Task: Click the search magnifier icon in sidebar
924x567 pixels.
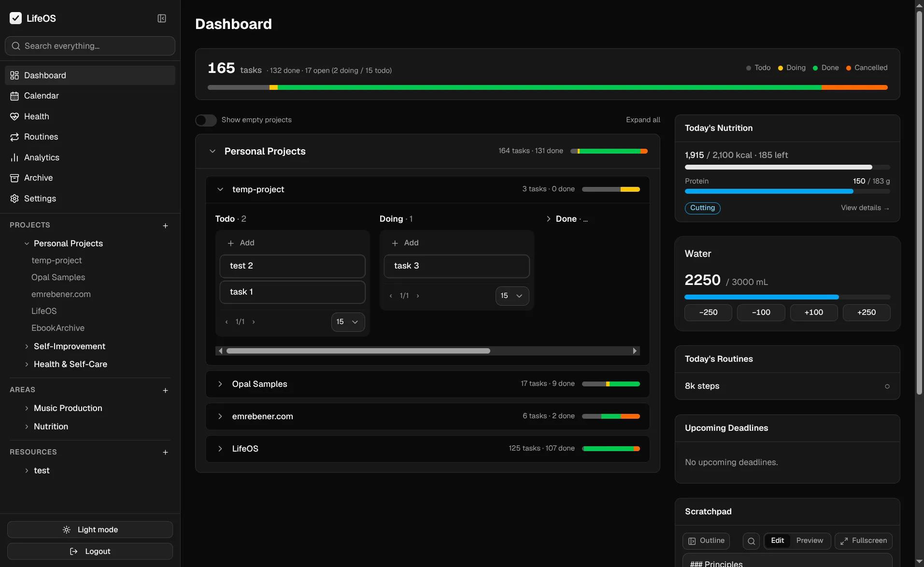Action: click(16, 46)
